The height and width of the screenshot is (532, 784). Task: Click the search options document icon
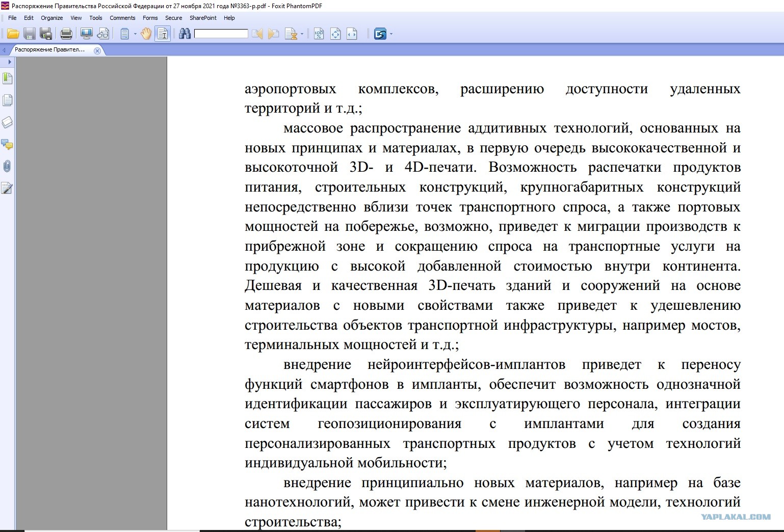291,34
